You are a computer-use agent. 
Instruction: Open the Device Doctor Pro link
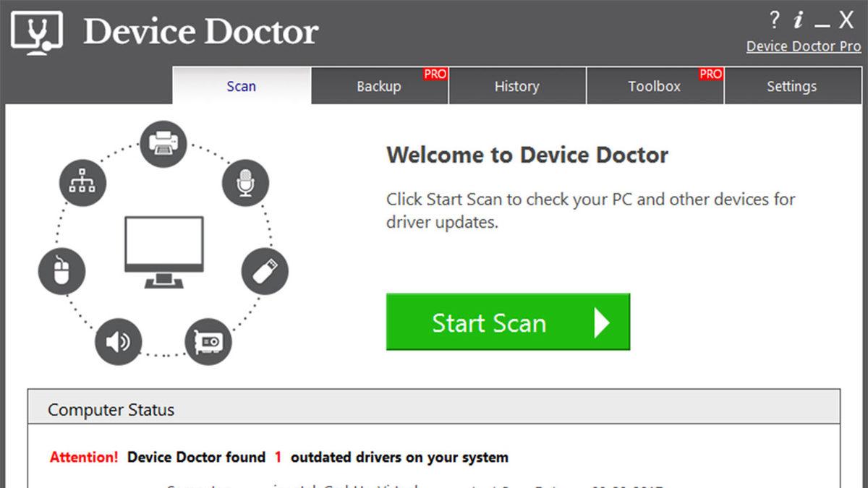pos(805,46)
